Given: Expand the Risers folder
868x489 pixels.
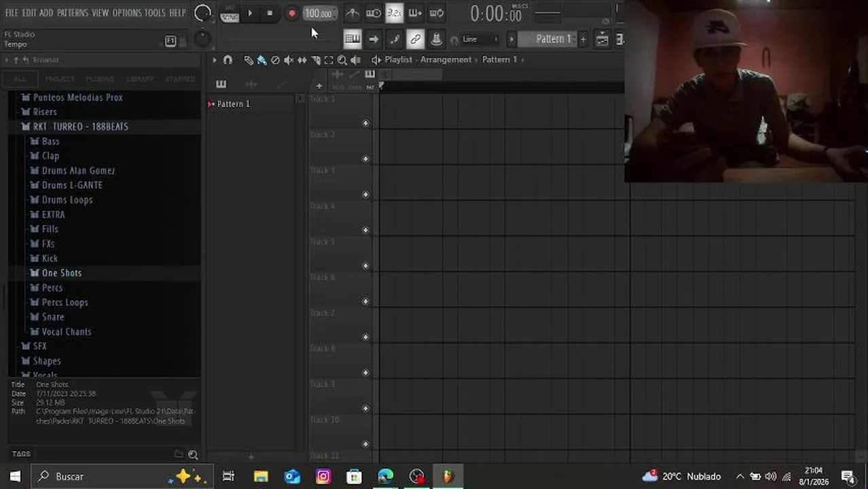Looking at the screenshot, I should (x=39, y=112).
